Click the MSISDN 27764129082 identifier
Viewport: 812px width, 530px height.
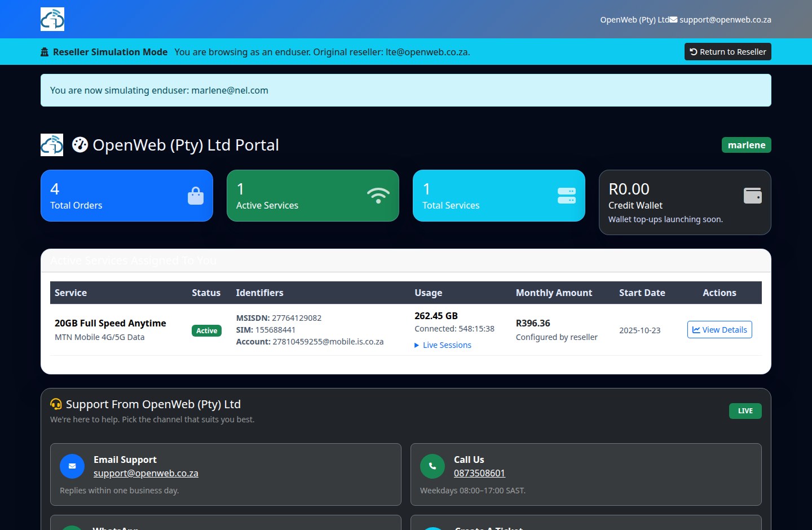279,318
